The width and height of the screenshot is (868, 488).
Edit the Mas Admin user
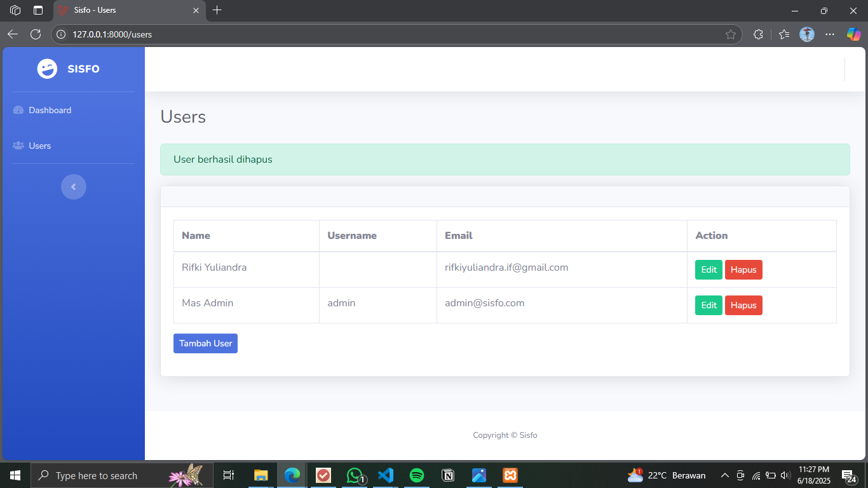(x=709, y=305)
